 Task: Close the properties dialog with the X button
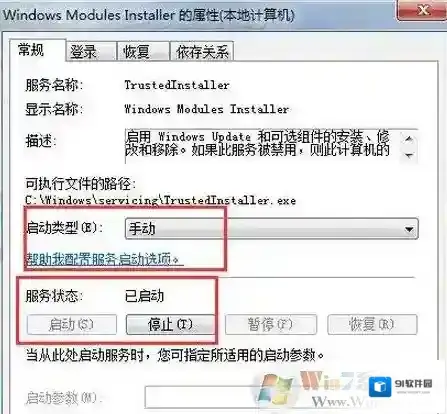[x=423, y=10]
